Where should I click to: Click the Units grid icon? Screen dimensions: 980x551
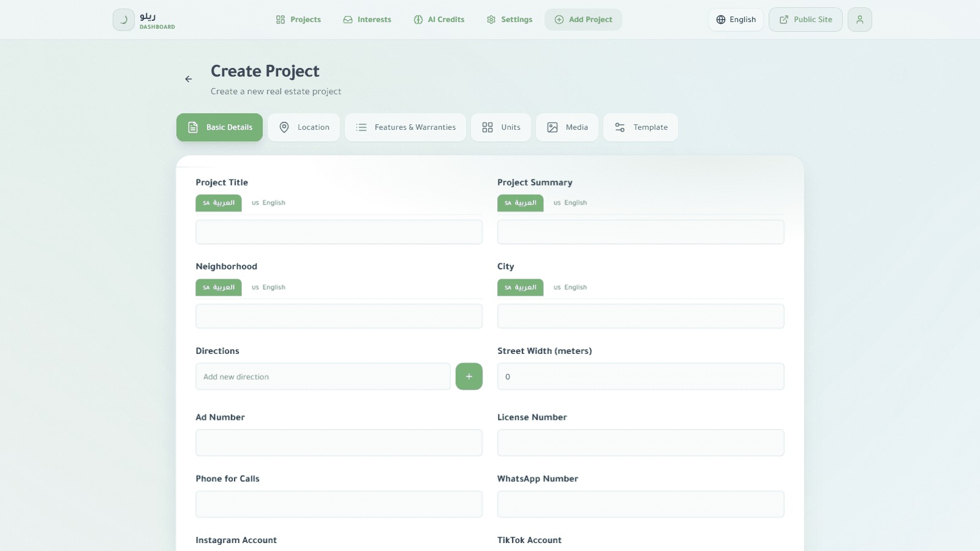[488, 127]
